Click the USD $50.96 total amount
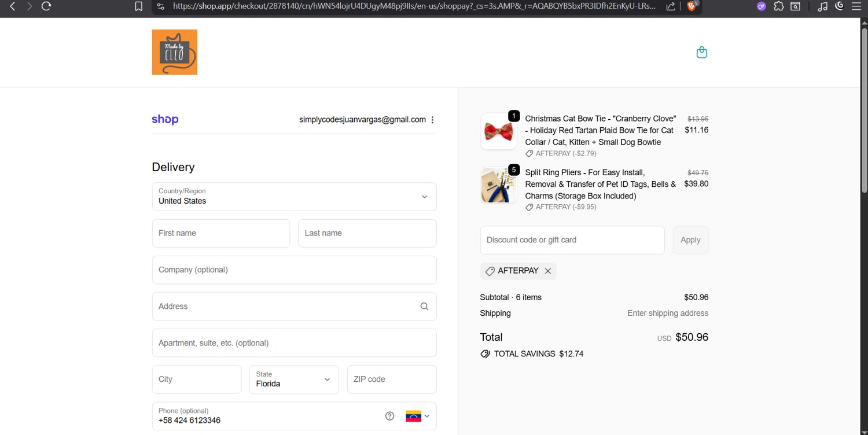Viewport: 868px width, 435px height. point(683,337)
